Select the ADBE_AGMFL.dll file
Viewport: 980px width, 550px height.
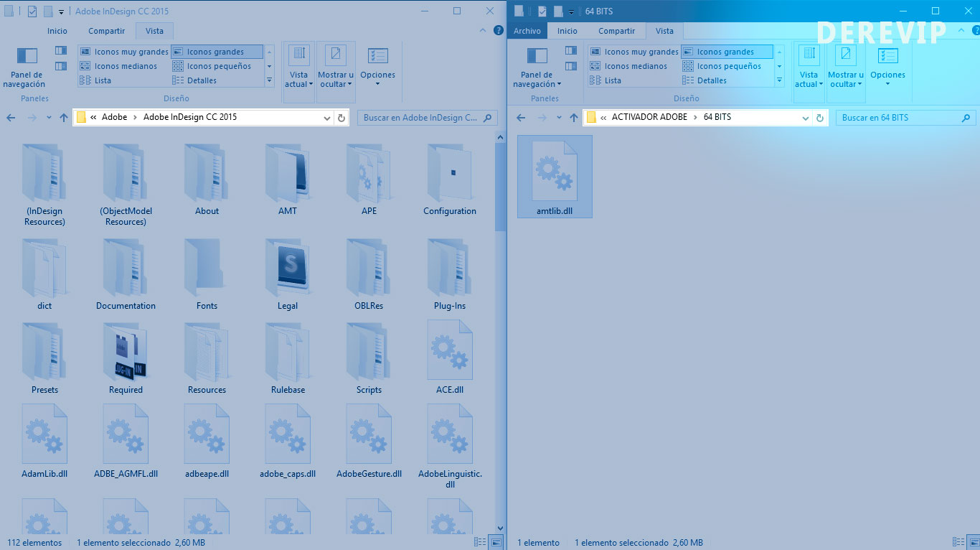coord(126,442)
